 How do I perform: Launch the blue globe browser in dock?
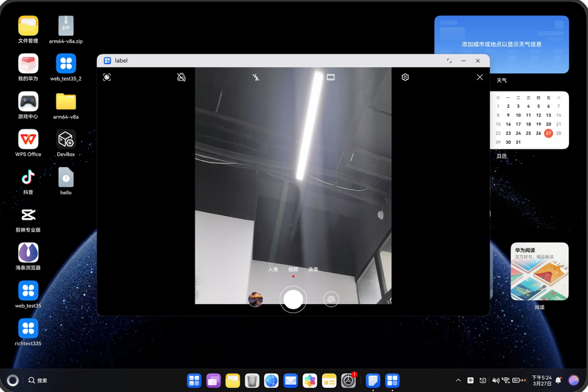click(271, 381)
